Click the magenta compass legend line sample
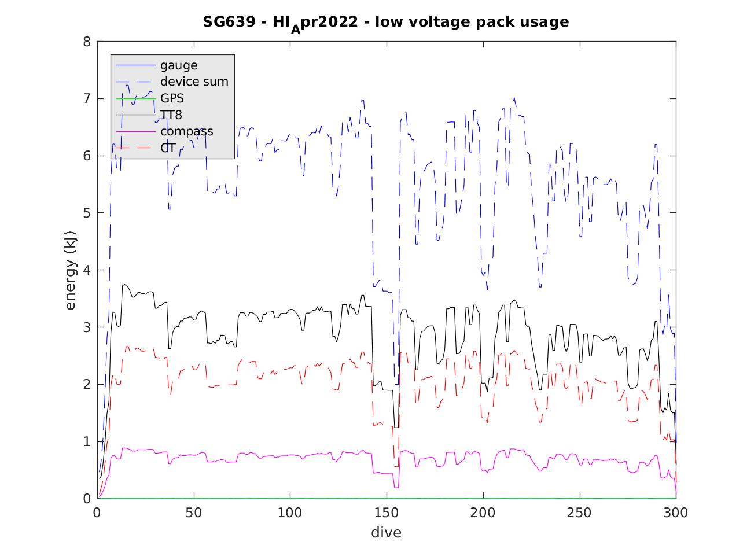The width and height of the screenshot is (747, 560). [x=136, y=131]
